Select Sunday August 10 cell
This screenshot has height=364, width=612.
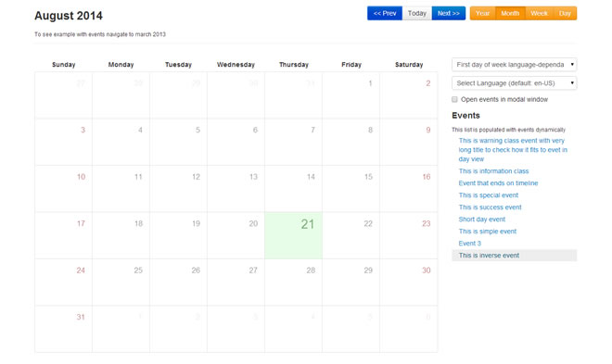pos(64,189)
